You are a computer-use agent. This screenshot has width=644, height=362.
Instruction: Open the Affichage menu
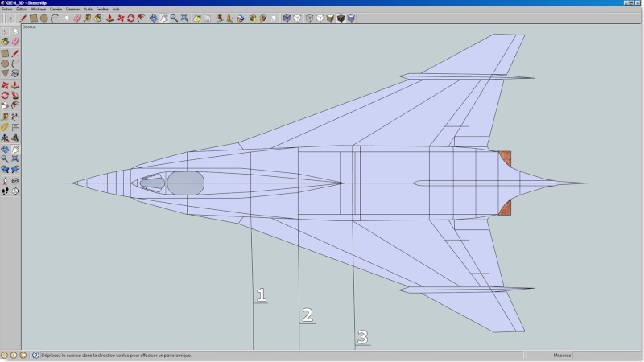coord(39,9)
